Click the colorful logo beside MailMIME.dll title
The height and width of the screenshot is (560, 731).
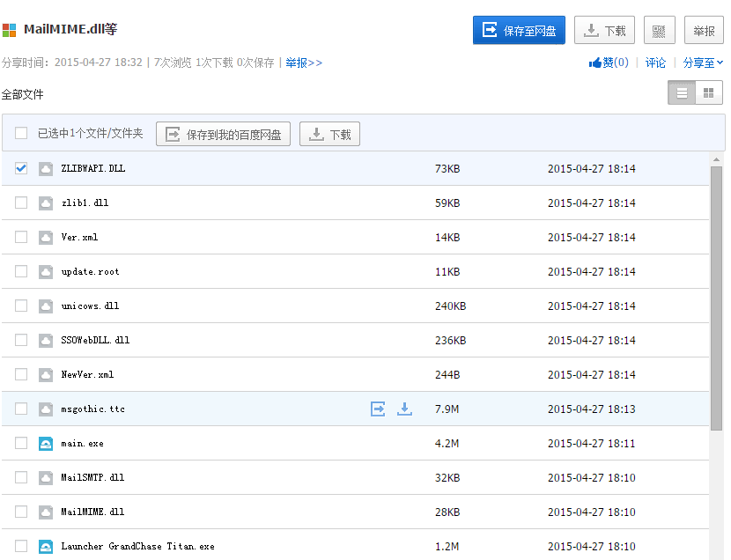10,30
